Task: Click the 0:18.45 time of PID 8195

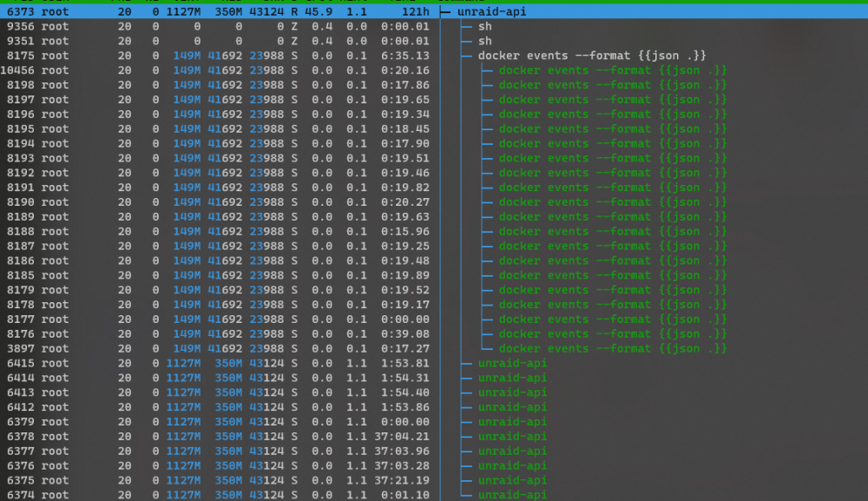Action: tap(404, 129)
